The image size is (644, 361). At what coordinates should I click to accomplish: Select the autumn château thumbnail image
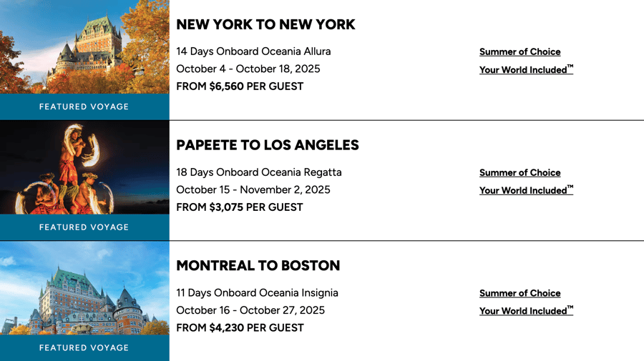coord(84,46)
